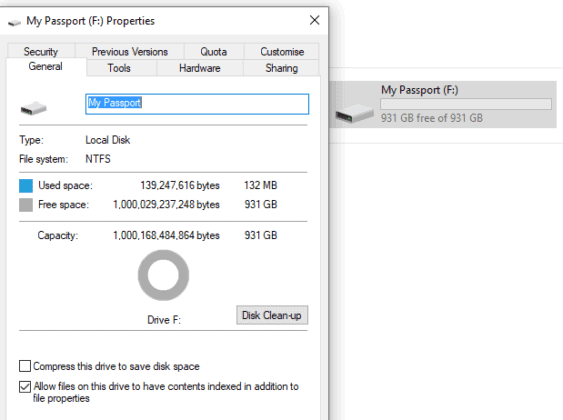Click the 'Drive F:' label under chart
563x420 pixels.
coord(164,320)
